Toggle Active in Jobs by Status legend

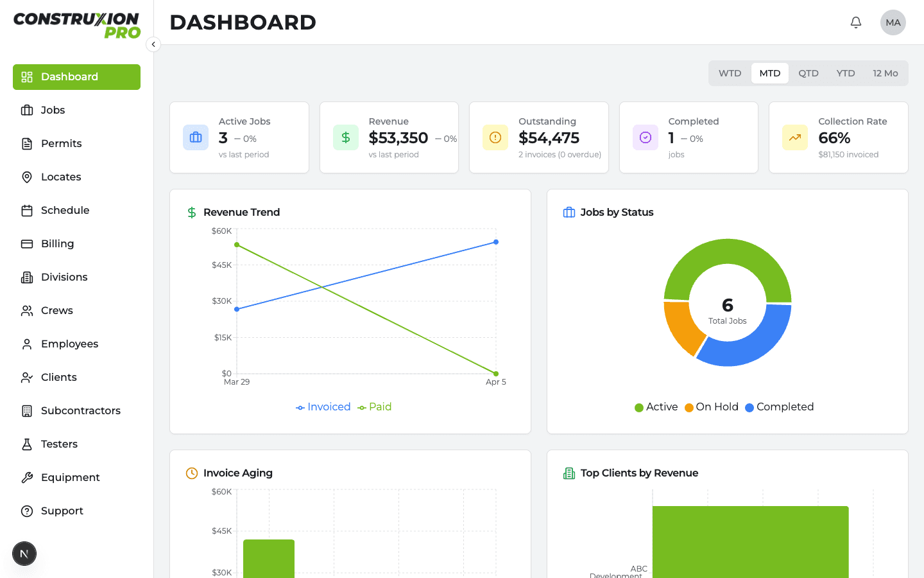(656, 407)
